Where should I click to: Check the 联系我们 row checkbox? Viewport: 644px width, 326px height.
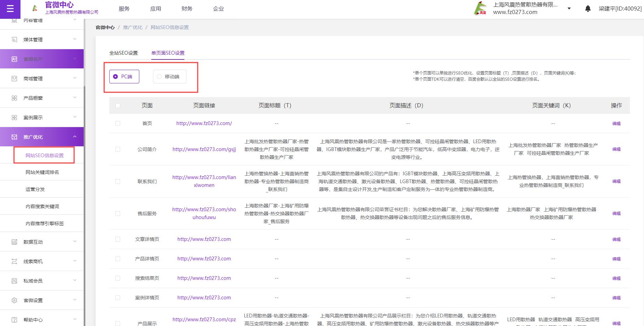coord(118,181)
